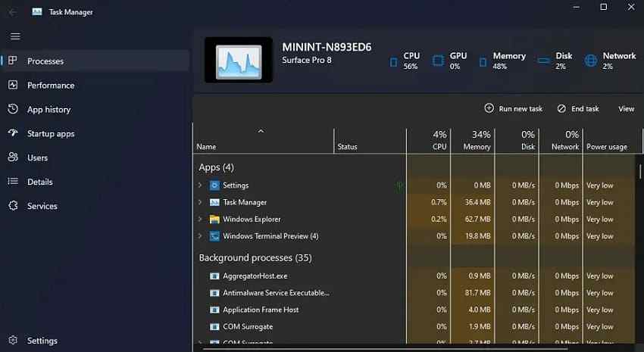Click the Network globe icon in header
644x352 pixels.
click(591, 61)
